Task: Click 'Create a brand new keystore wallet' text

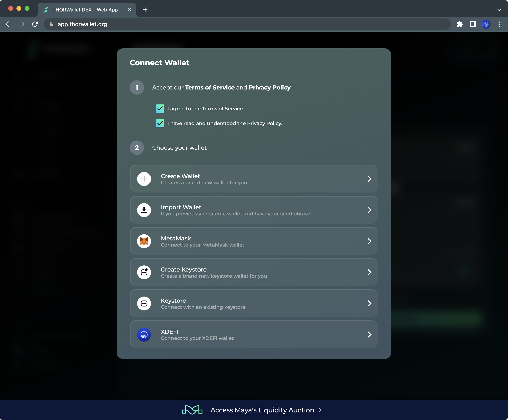Action: pyautogui.click(x=214, y=276)
